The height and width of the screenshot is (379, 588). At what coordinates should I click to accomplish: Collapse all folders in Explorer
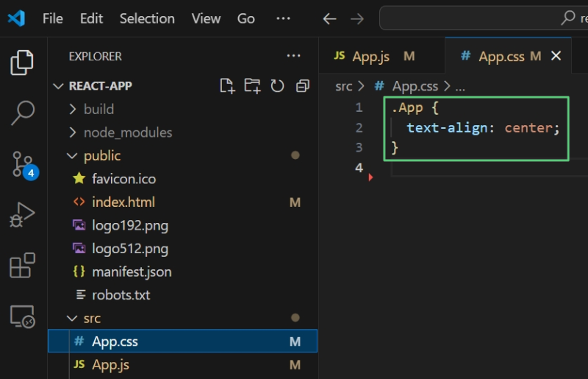point(303,86)
